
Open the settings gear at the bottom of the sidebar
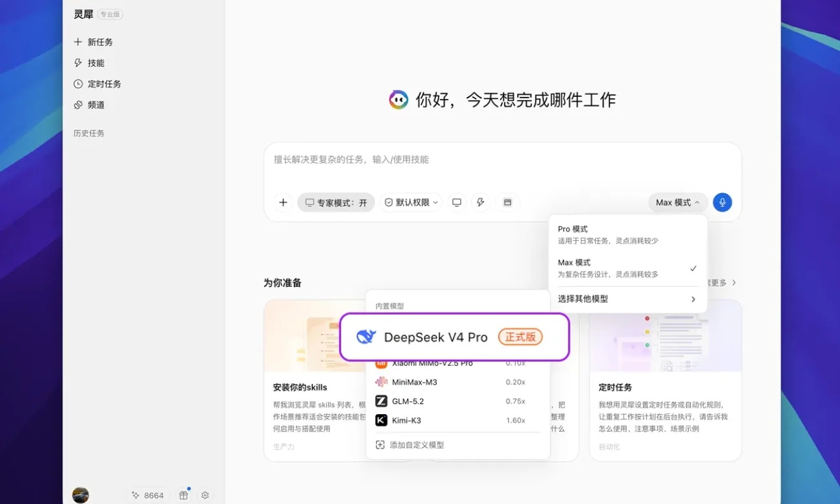click(x=205, y=495)
